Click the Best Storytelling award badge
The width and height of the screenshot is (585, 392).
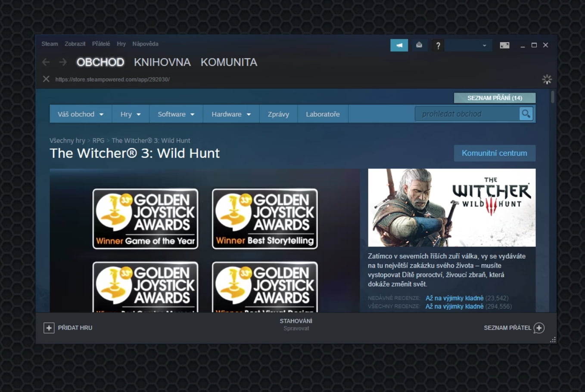(264, 219)
